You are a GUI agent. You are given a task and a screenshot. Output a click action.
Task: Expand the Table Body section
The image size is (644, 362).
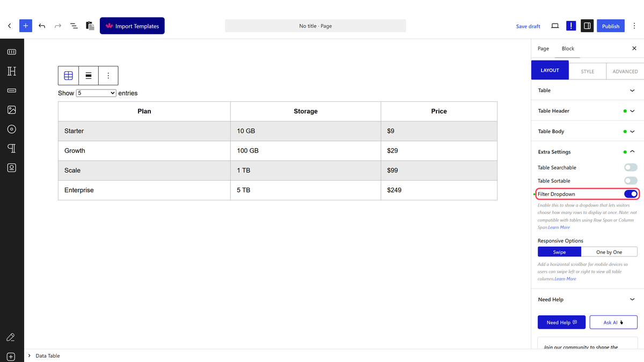(587, 131)
